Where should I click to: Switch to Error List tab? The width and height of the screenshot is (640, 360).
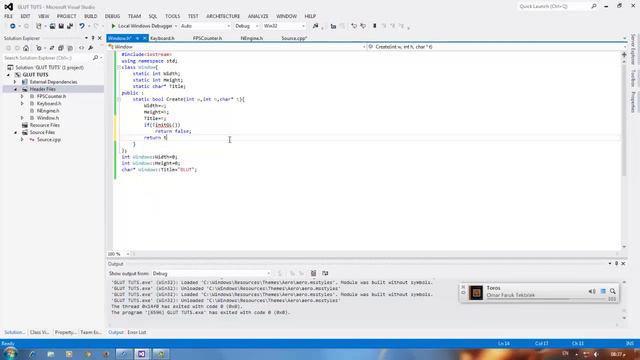pos(137,333)
